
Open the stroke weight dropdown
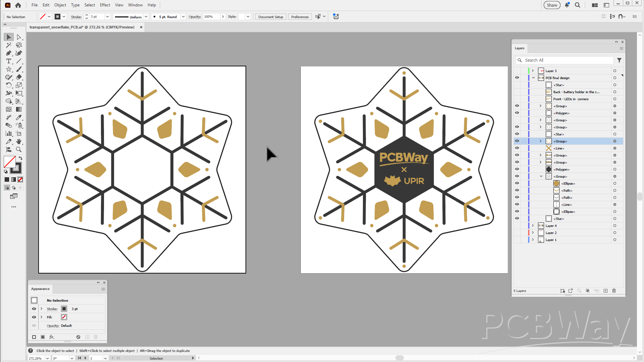(107, 17)
